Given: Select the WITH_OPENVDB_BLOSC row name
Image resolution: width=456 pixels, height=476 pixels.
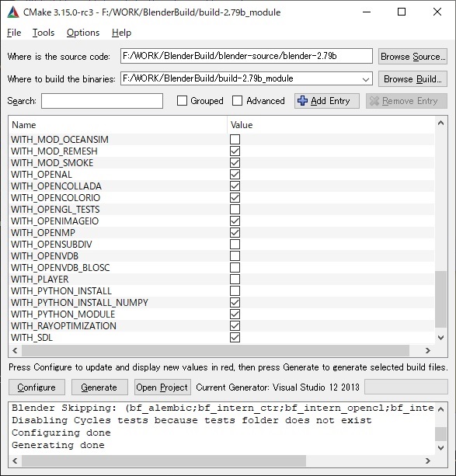Looking at the screenshot, I should pyautogui.click(x=60, y=268).
